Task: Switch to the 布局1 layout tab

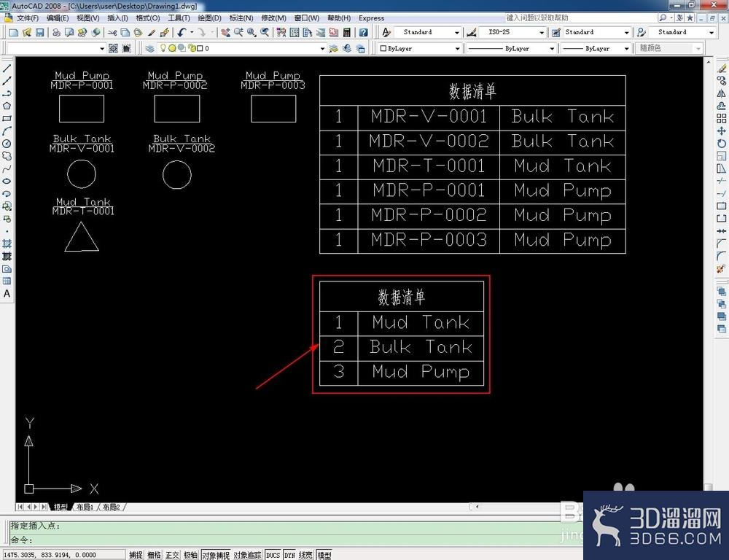Action: [85, 507]
